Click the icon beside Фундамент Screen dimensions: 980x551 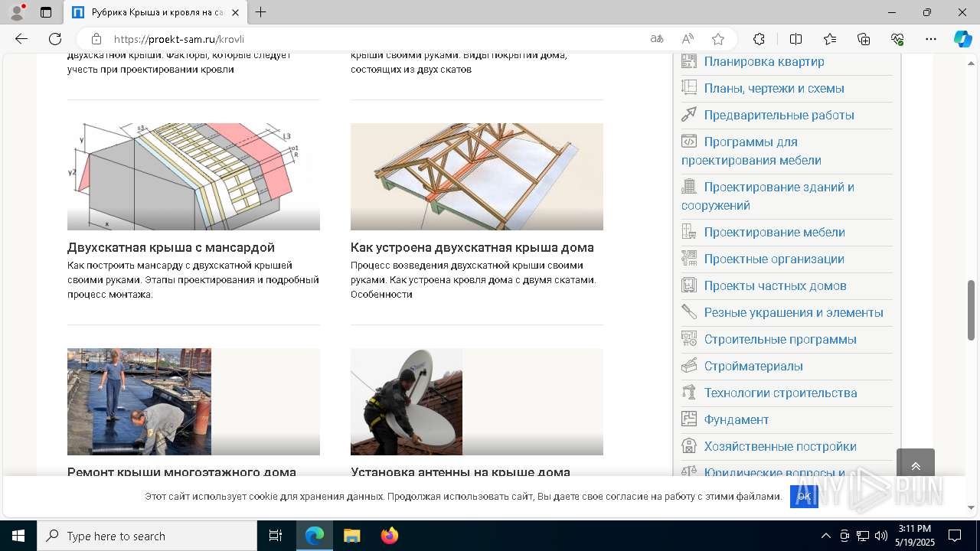(x=689, y=419)
